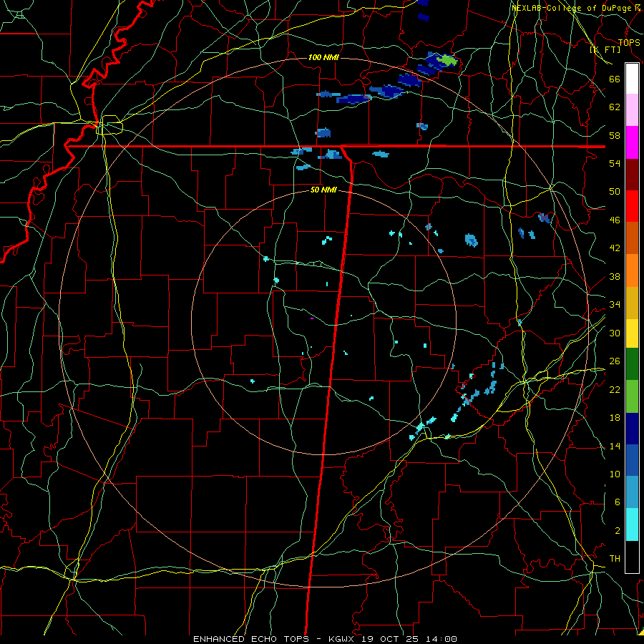This screenshot has height=644, width=644.
Task: Click the legend value 22
Action: pyautogui.click(x=615, y=389)
